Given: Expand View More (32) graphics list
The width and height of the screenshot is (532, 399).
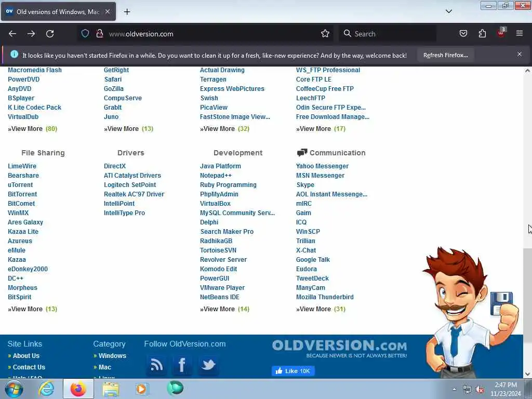Looking at the screenshot, I should coord(224,129).
